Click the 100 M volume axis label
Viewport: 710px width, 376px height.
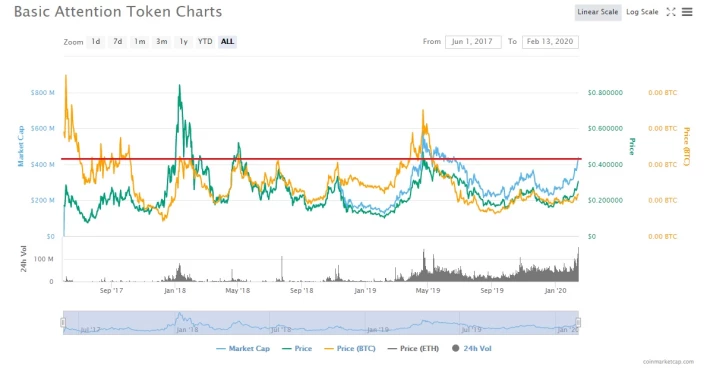[43, 259]
